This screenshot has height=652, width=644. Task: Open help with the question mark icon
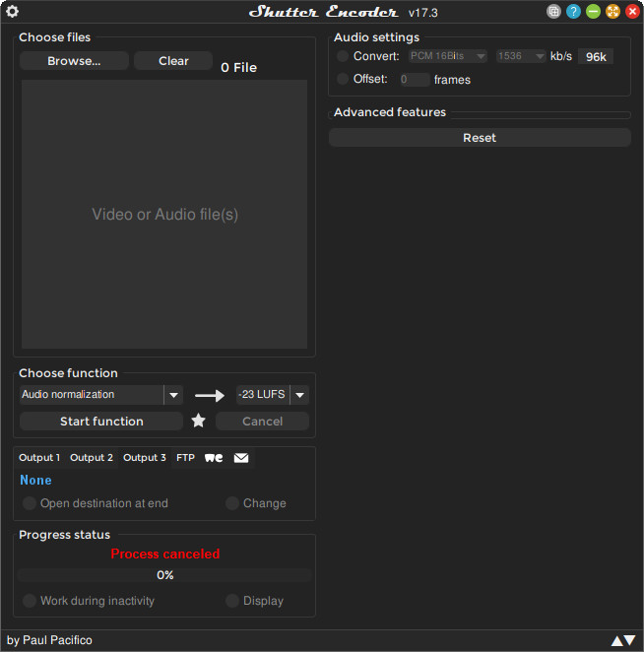pyautogui.click(x=574, y=12)
